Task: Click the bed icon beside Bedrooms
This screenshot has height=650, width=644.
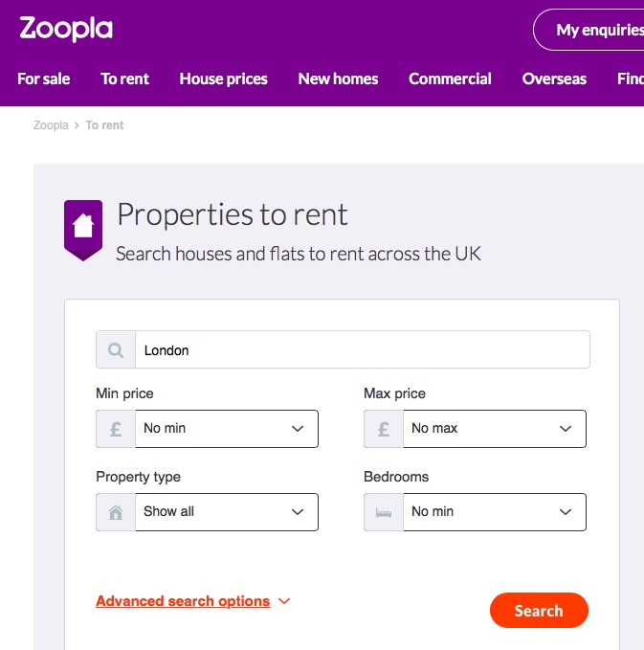Action: point(384,512)
